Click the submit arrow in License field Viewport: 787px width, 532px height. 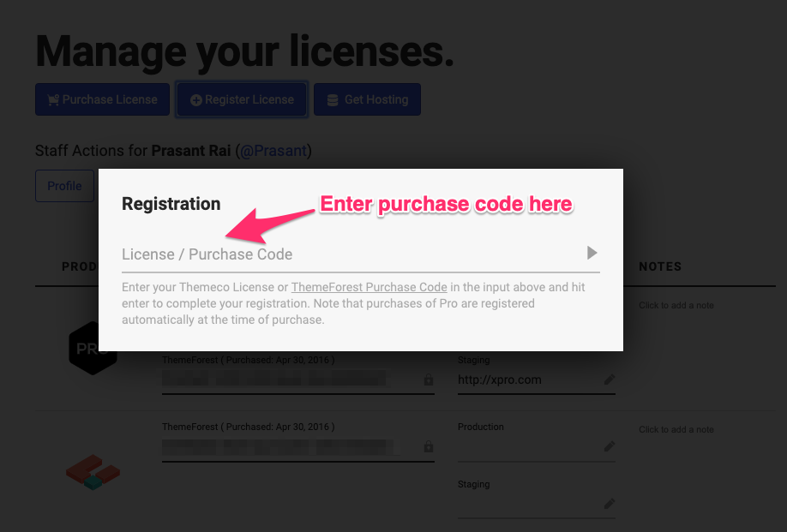(592, 253)
